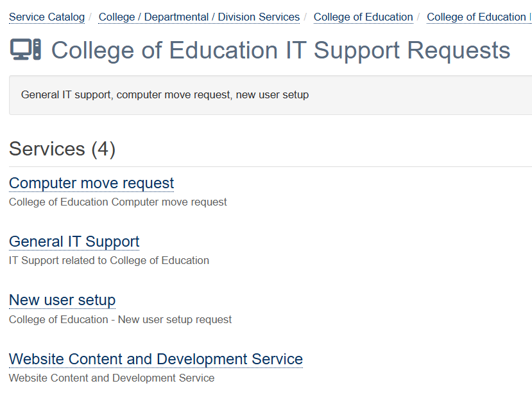Image resolution: width=532 pixels, height=397 pixels.
Task: Open the Computer move request service
Action: click(x=91, y=183)
